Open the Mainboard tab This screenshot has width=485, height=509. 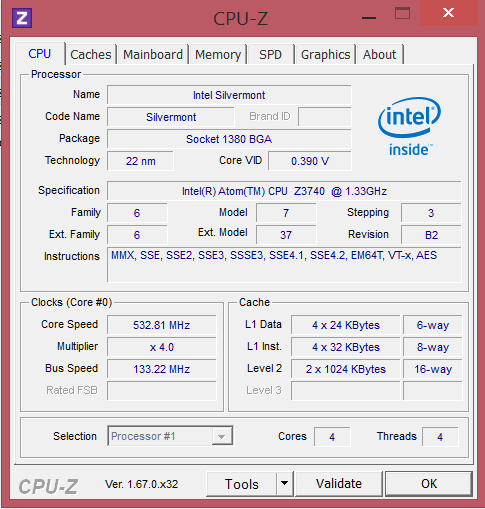click(x=153, y=54)
